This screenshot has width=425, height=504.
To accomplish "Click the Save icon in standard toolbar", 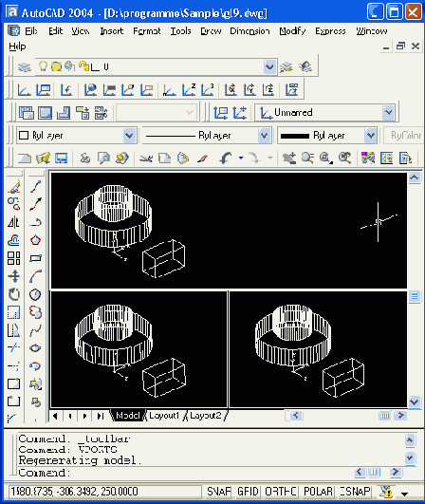I will click(62, 159).
